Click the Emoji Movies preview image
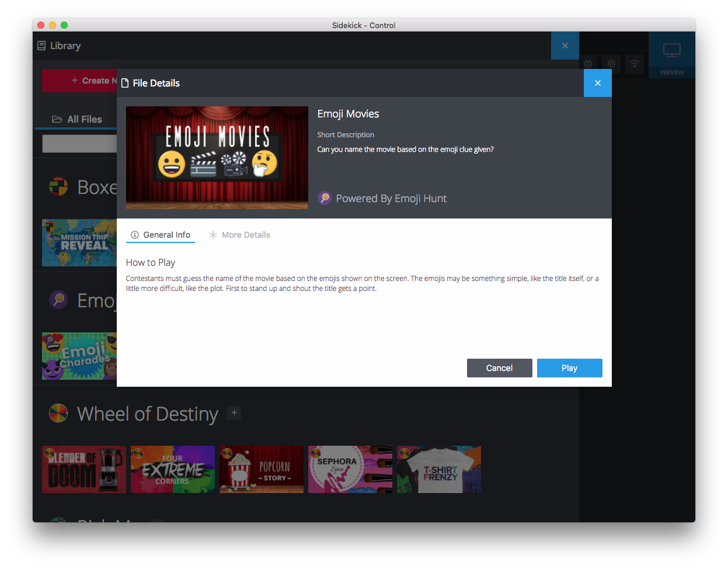This screenshot has width=728, height=569. (217, 158)
